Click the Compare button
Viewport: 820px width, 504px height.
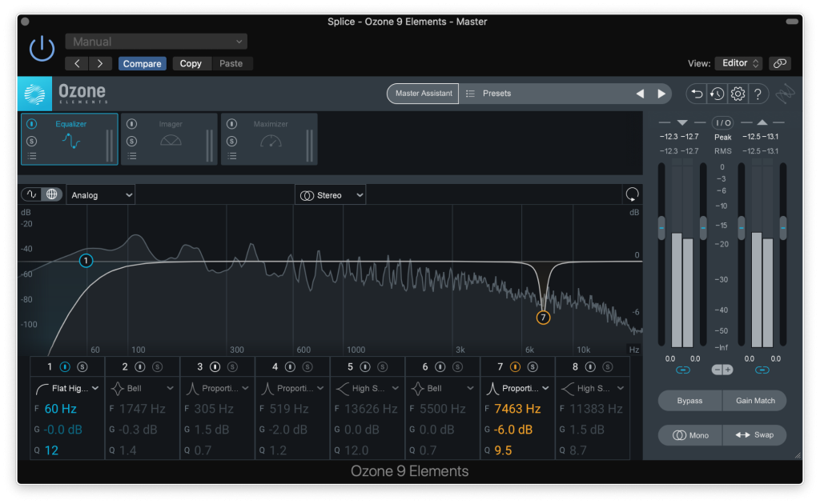[143, 64]
